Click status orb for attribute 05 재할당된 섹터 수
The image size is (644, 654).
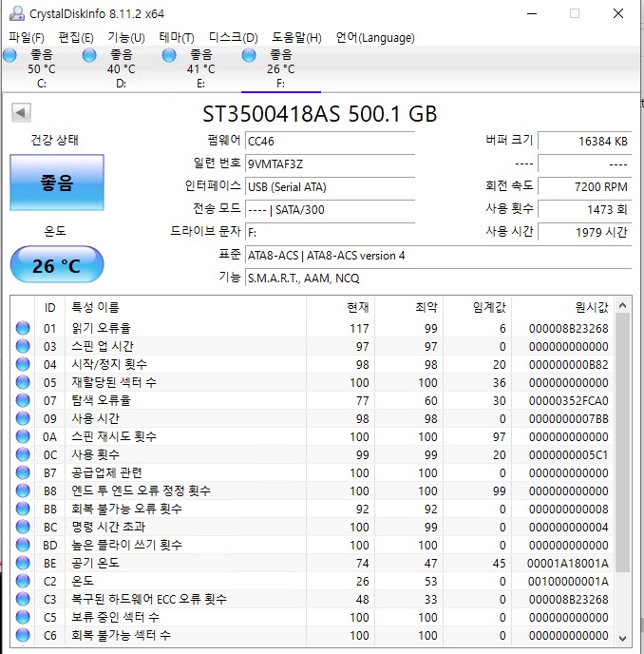(x=23, y=382)
